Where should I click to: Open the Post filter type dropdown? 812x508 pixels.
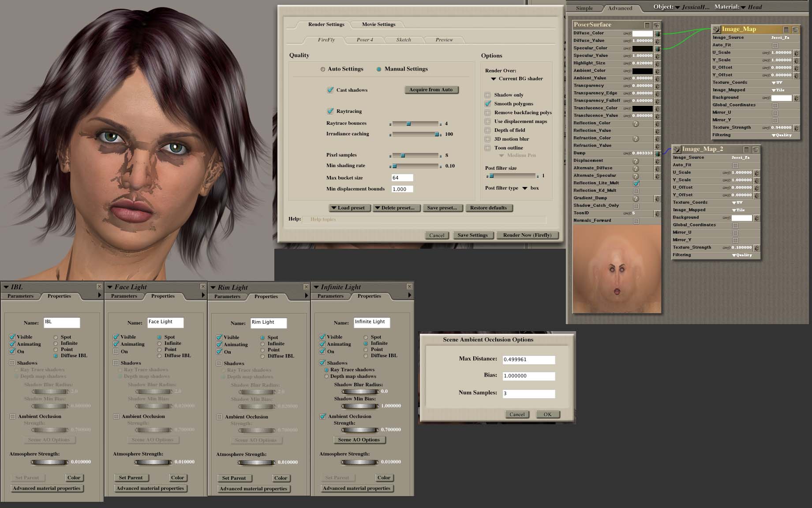click(x=525, y=188)
